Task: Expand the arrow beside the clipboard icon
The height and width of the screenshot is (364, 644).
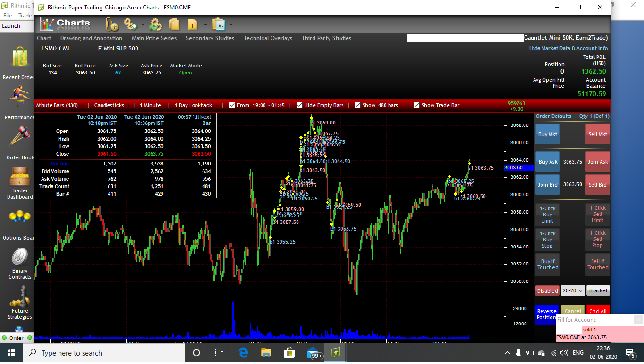Action: (231, 25)
